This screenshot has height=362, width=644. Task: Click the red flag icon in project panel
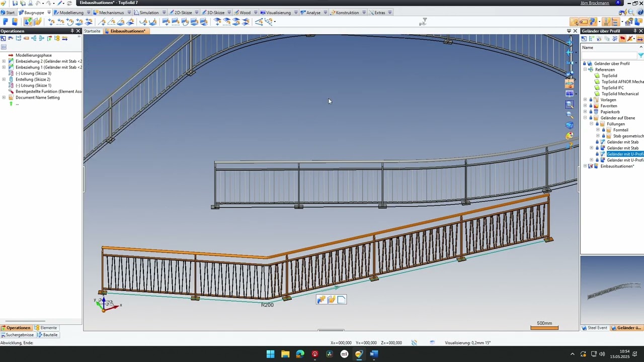[622, 39]
